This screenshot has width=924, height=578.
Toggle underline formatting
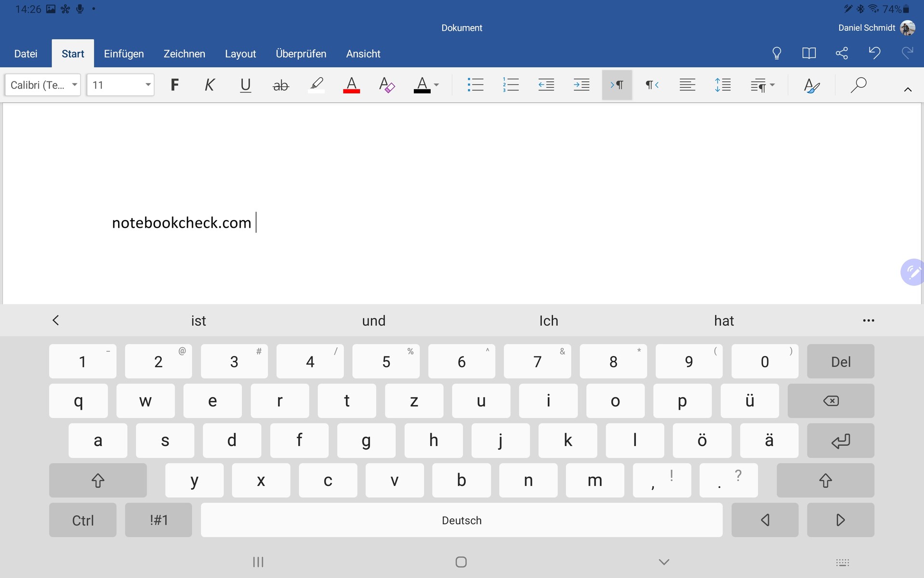click(x=245, y=85)
